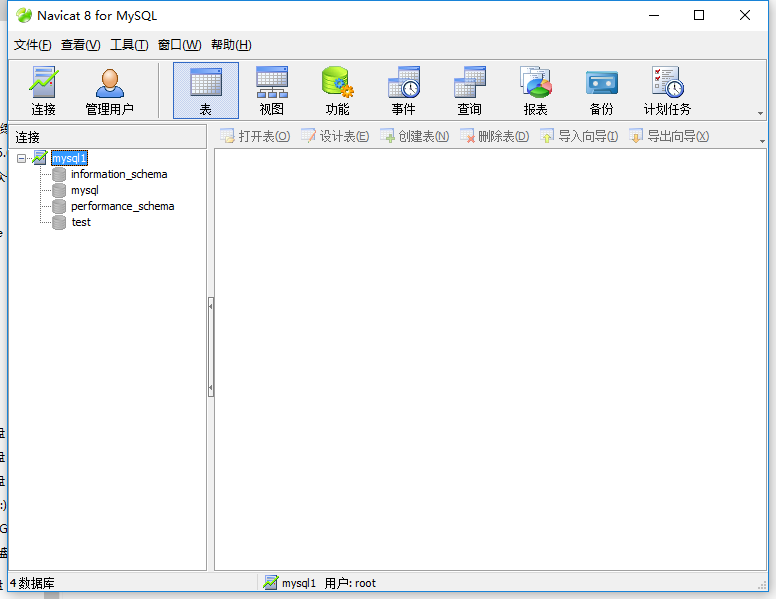The image size is (776, 599).
Task: Launch the 导出向导(X) export wizard
Action: click(x=669, y=136)
